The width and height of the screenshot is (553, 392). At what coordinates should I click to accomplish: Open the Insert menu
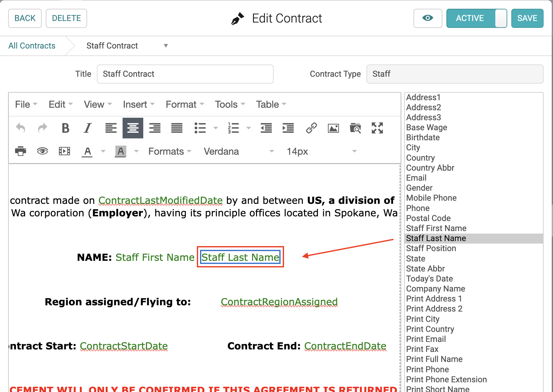click(139, 104)
